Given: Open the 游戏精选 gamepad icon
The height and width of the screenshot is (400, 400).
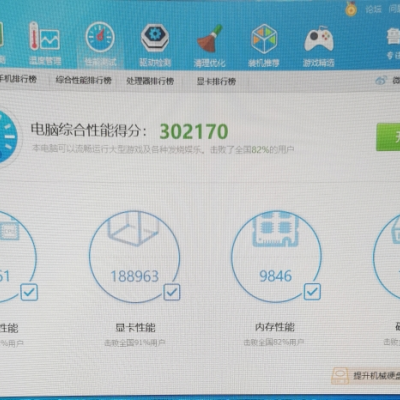Looking at the screenshot, I should 318,45.
